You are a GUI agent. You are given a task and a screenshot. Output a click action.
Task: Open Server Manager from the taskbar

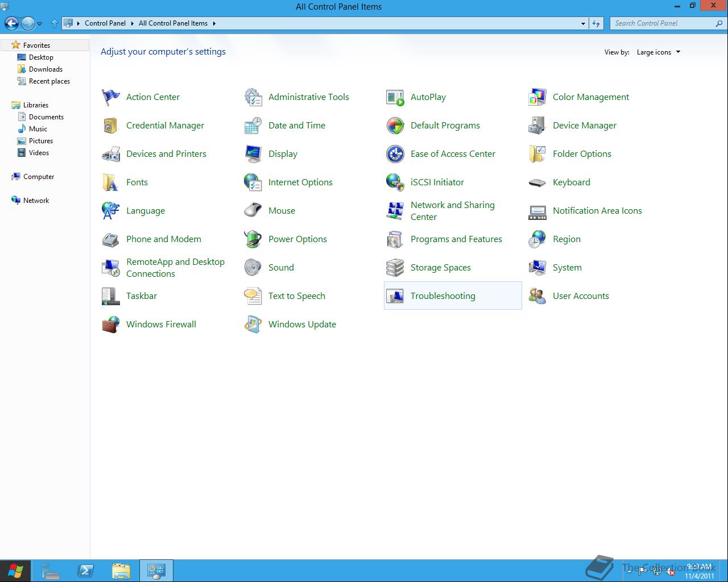click(x=51, y=571)
